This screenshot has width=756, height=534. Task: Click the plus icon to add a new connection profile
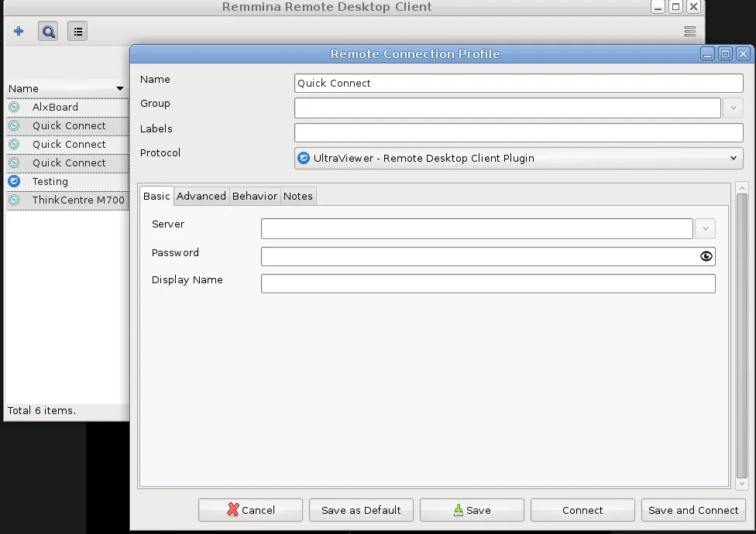point(19,31)
